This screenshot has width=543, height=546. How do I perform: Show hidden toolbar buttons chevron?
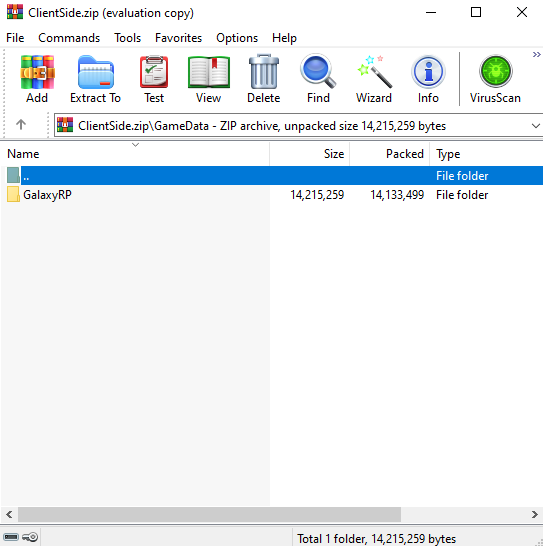click(x=536, y=55)
